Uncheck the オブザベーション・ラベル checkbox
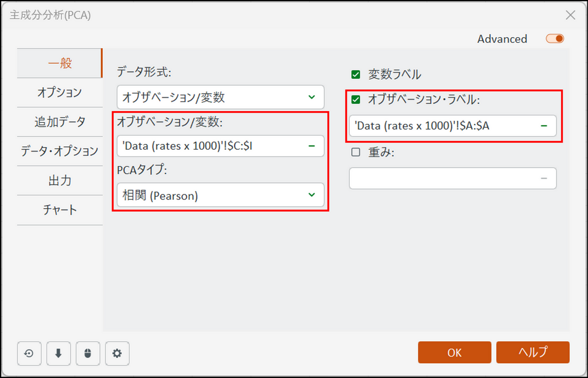Image resolution: width=588 pixels, height=378 pixels. [x=356, y=100]
